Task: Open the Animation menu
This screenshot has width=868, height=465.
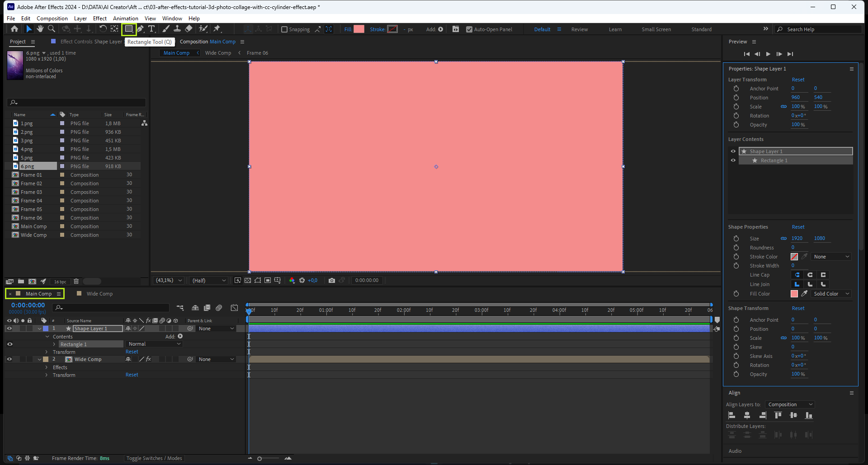Action: tap(125, 19)
